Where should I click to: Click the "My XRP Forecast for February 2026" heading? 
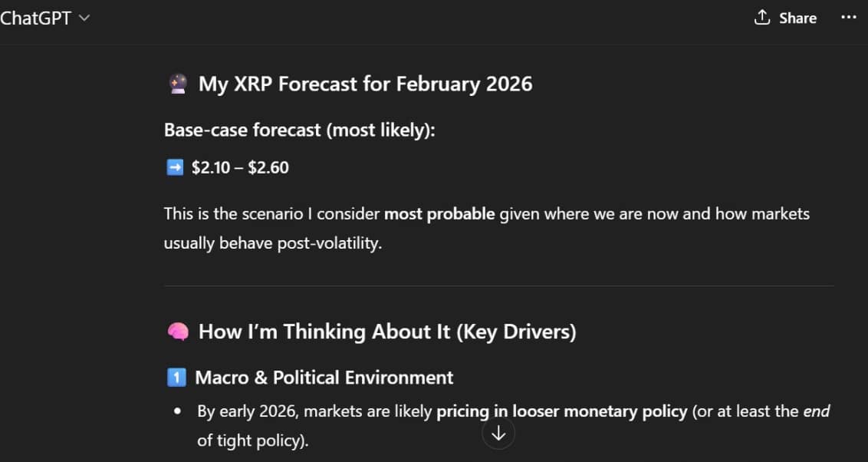pyautogui.click(x=365, y=84)
